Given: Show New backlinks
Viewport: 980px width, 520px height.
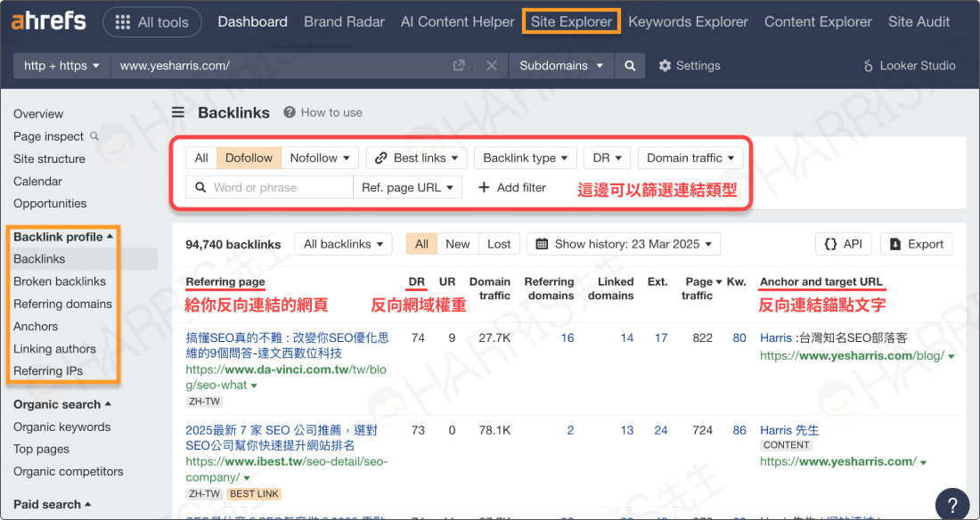Looking at the screenshot, I should 458,244.
